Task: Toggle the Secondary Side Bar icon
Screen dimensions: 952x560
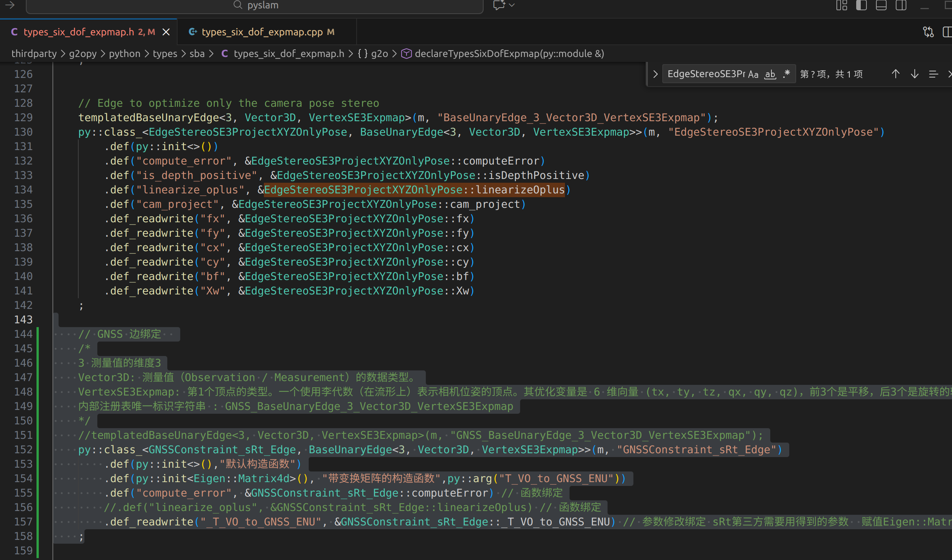Action: [901, 5]
